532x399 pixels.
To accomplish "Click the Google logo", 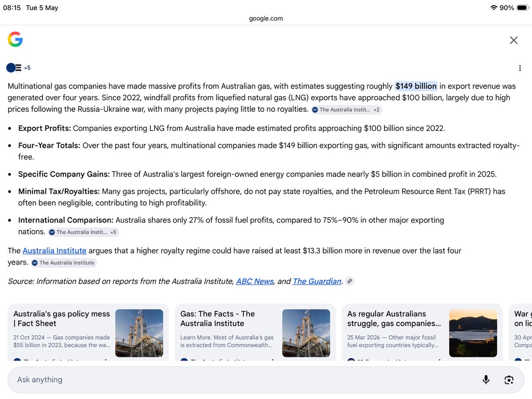I will click(15, 40).
